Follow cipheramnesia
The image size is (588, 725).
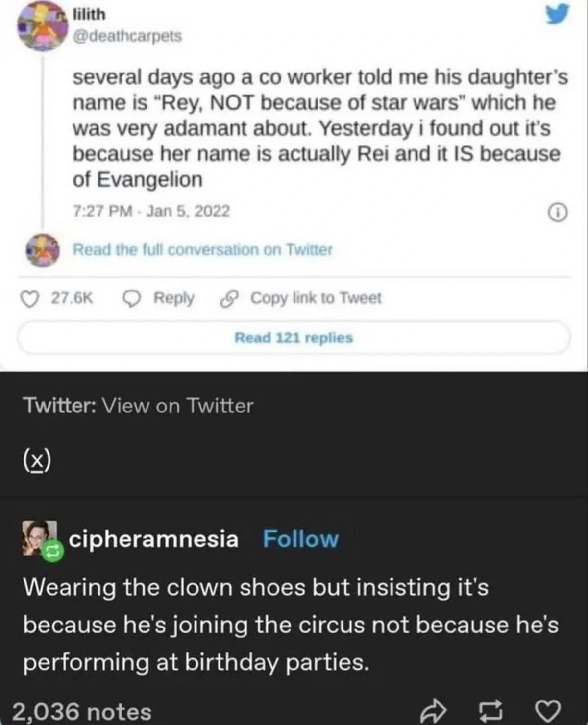click(300, 538)
